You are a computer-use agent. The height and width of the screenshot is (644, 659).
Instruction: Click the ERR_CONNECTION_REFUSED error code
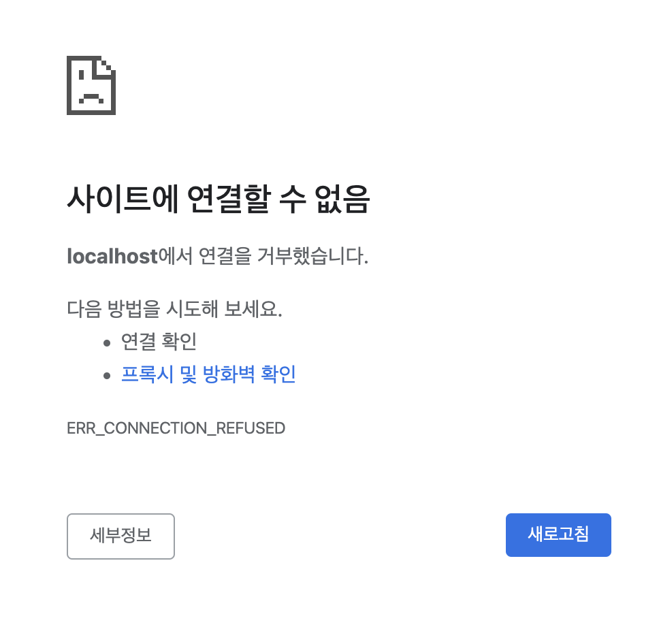click(176, 428)
